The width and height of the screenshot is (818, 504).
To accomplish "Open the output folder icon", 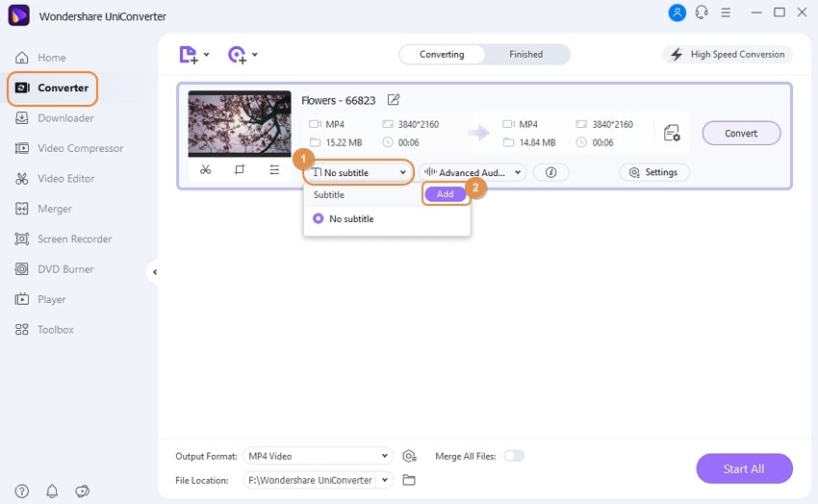I will pyautogui.click(x=409, y=480).
